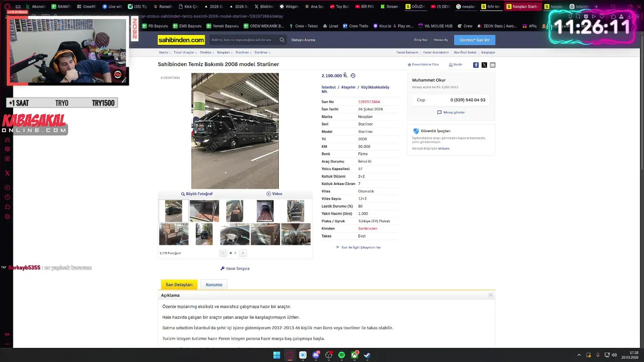
Task: Click Hesap Aç link
Action: click(441, 40)
